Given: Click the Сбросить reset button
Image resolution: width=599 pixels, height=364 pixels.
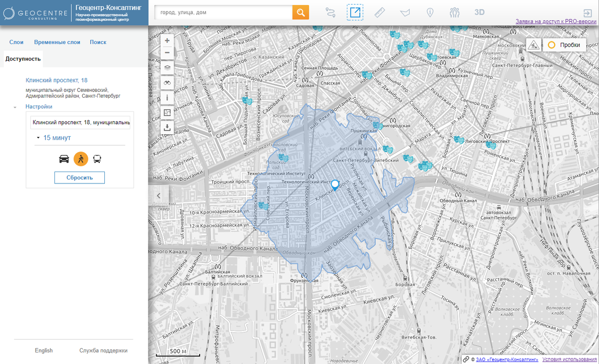Looking at the screenshot, I should [x=79, y=178].
